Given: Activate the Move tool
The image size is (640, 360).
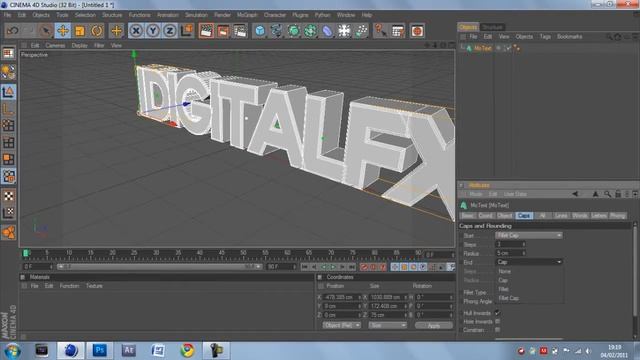Looking at the screenshot, I should tap(63, 31).
